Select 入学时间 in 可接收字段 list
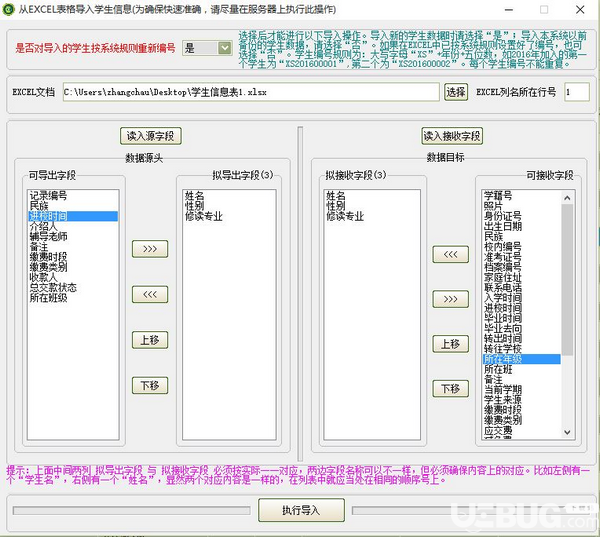The width and height of the screenshot is (600, 537). 522,298
